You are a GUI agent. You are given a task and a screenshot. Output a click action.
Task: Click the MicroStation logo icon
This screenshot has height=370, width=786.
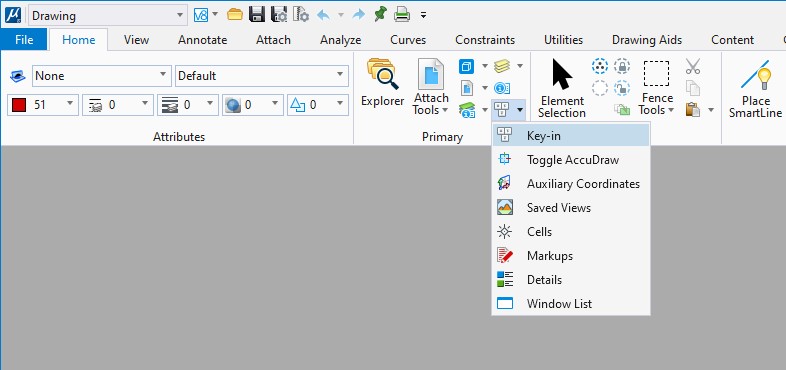click(13, 15)
